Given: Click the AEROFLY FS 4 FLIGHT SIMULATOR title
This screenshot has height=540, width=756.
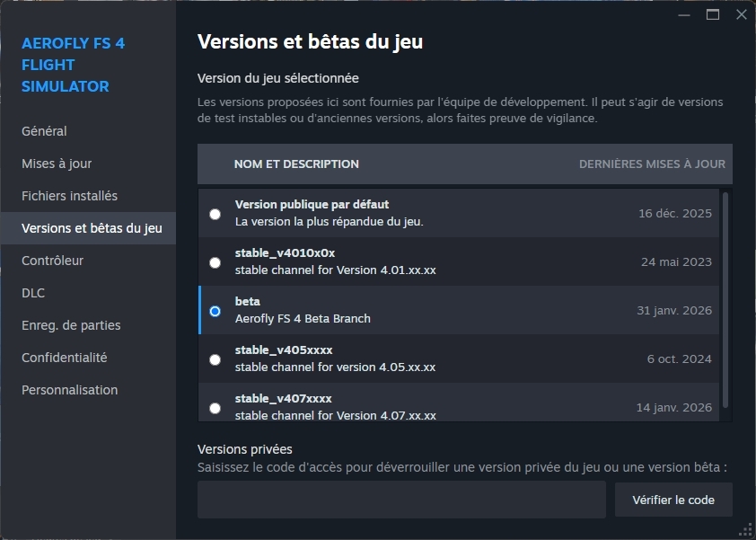Looking at the screenshot, I should [x=74, y=65].
